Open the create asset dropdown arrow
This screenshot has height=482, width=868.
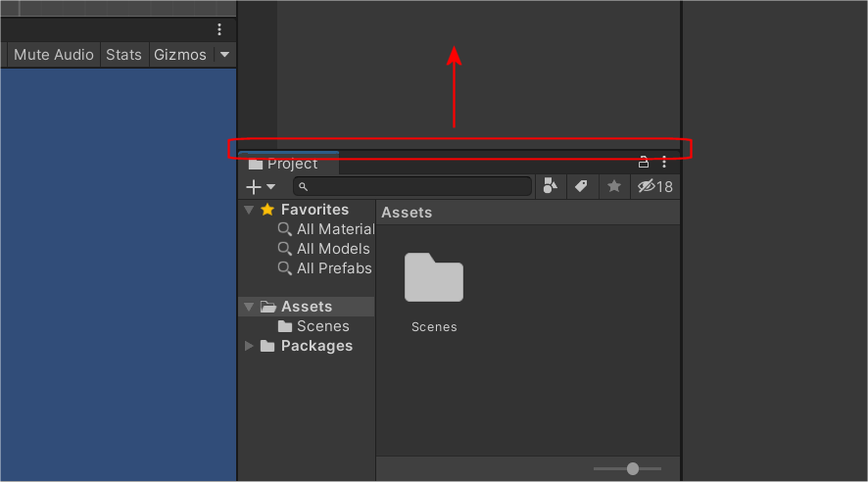click(270, 187)
